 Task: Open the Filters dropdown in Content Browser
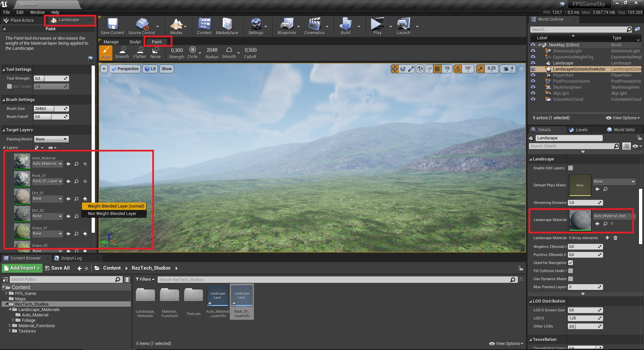(x=145, y=279)
